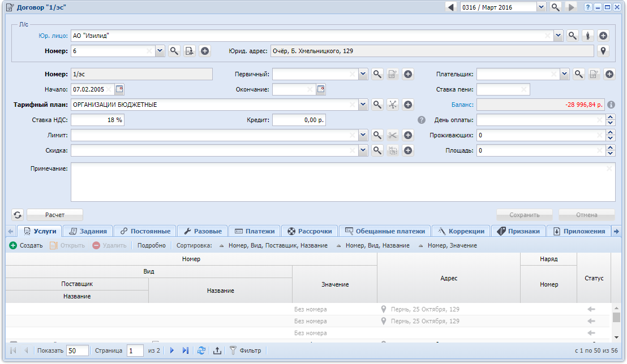Increase Площадь with up stepper
Viewport: 627px width, 364px height.
[x=611, y=148]
